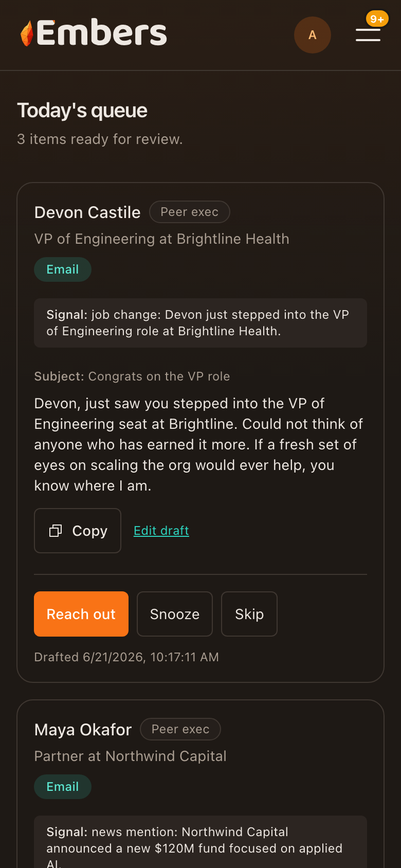Screen dimensions: 401x868
Task: Click the Embers flame logo icon
Action: tap(27, 33)
